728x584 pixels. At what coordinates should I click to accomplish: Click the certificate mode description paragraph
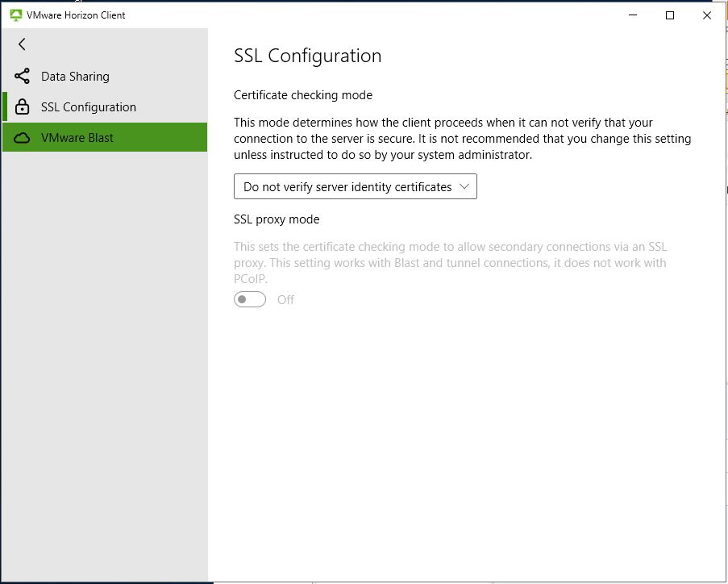point(462,139)
